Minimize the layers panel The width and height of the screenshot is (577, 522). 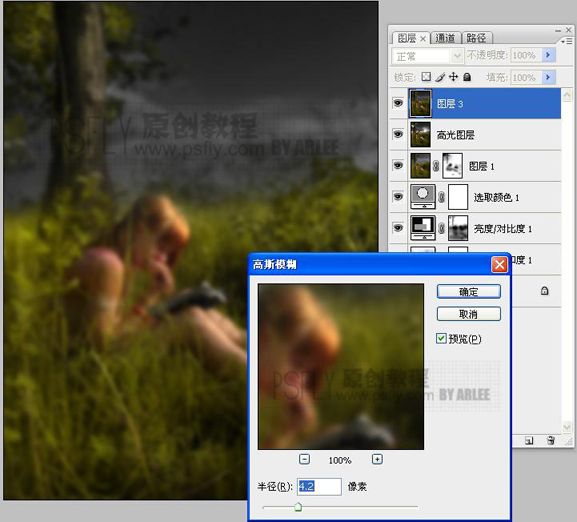pos(558,30)
